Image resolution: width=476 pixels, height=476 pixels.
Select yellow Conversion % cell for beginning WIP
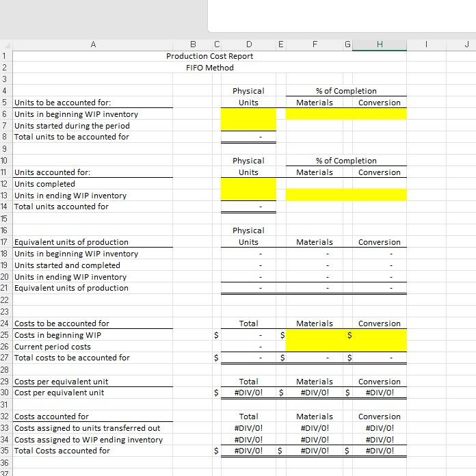point(380,114)
